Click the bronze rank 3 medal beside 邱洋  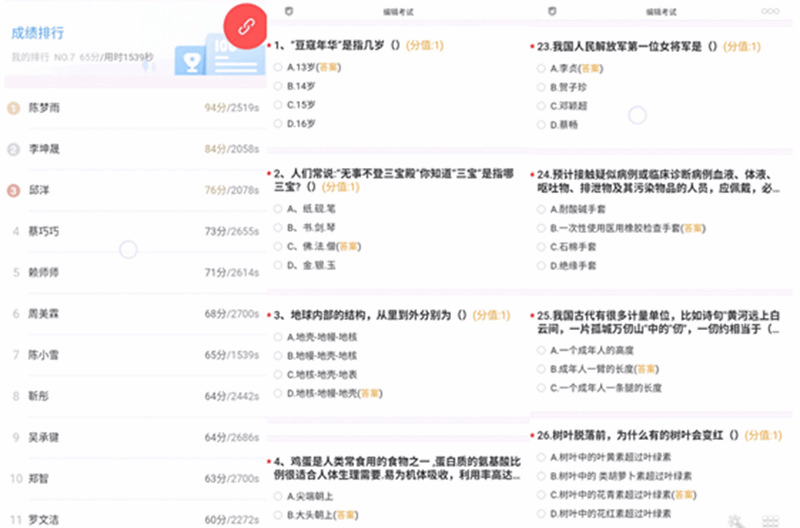click(x=13, y=190)
